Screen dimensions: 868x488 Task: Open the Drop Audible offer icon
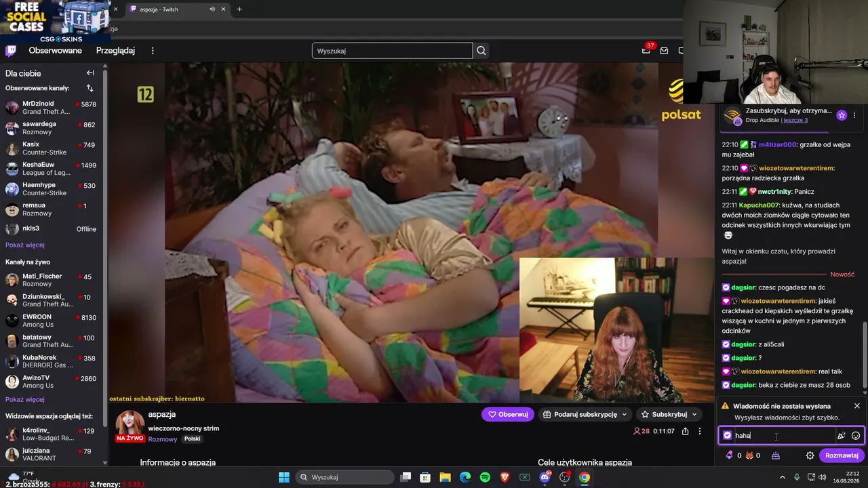click(732, 115)
